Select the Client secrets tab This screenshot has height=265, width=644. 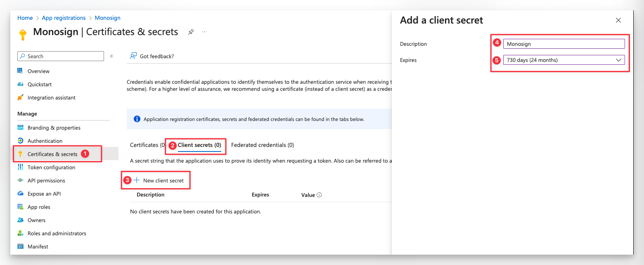[199, 145]
